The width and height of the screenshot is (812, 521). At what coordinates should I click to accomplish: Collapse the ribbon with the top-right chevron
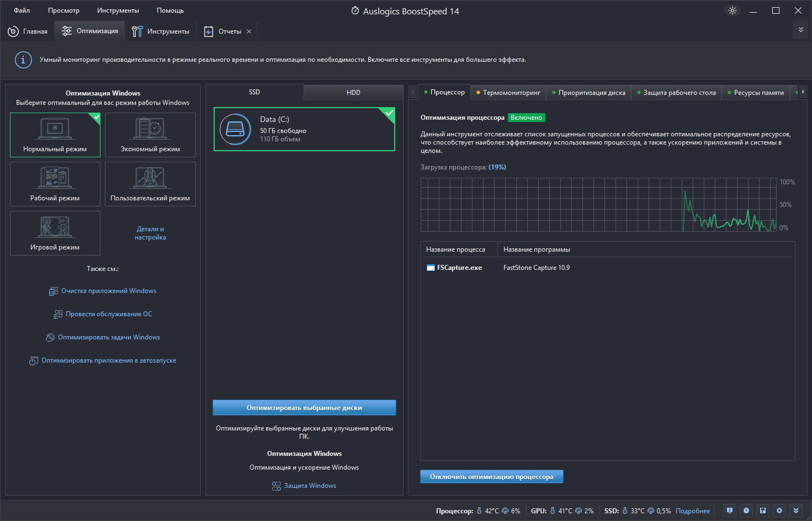tap(801, 30)
